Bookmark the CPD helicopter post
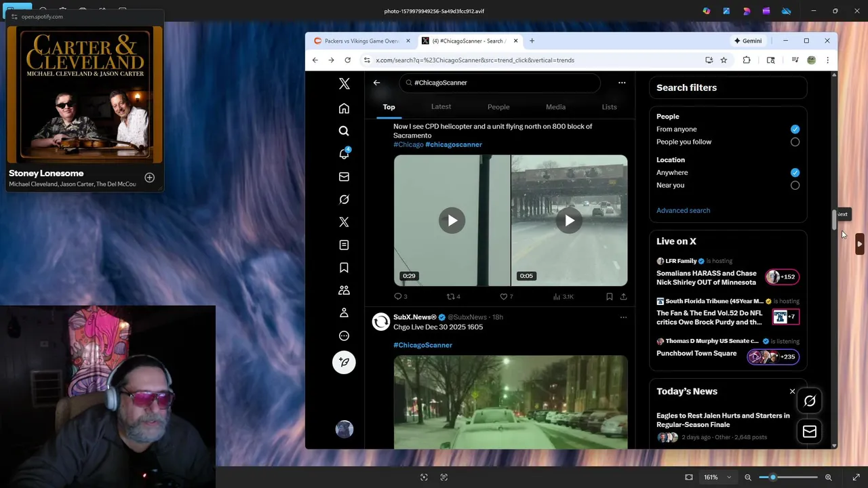868x488 pixels. [609, 296]
